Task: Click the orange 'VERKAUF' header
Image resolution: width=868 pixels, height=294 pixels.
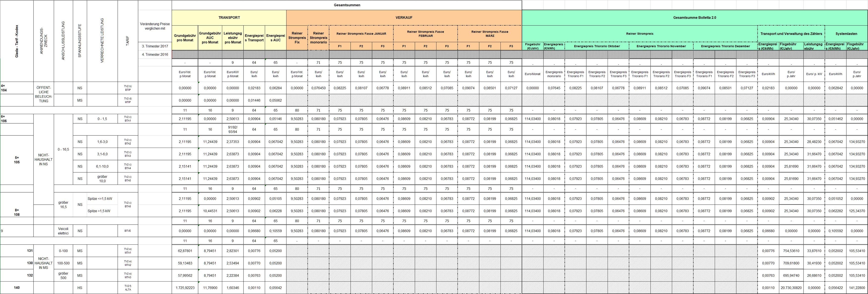Action: [x=404, y=18]
